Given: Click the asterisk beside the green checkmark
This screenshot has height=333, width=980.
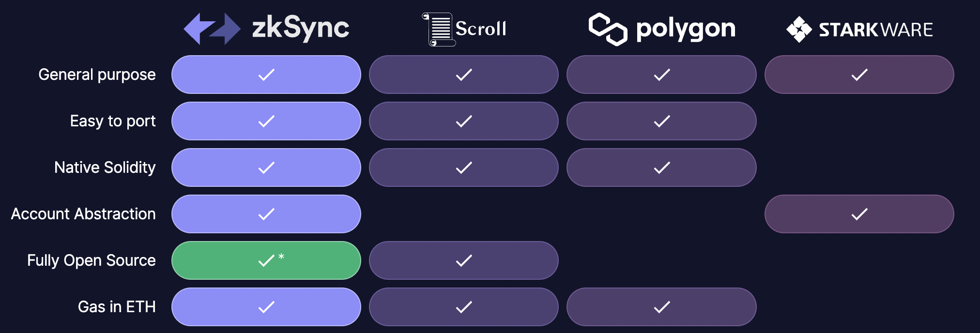Looking at the screenshot, I should tap(281, 257).
